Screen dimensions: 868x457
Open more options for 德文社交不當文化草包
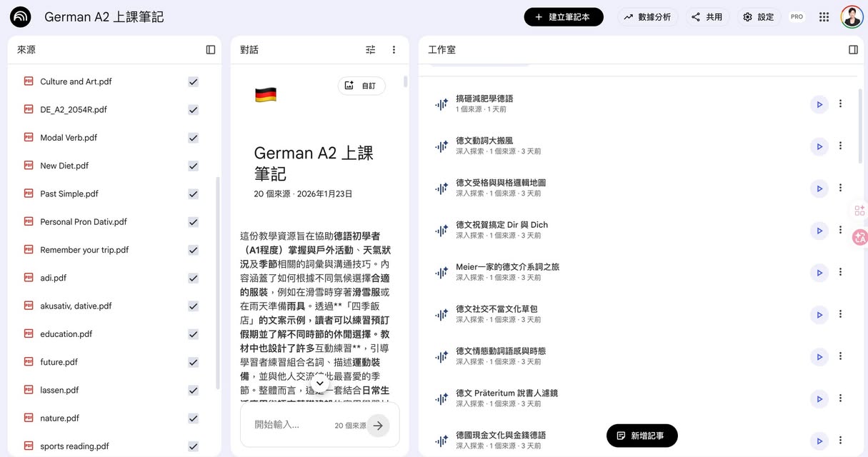tap(841, 314)
